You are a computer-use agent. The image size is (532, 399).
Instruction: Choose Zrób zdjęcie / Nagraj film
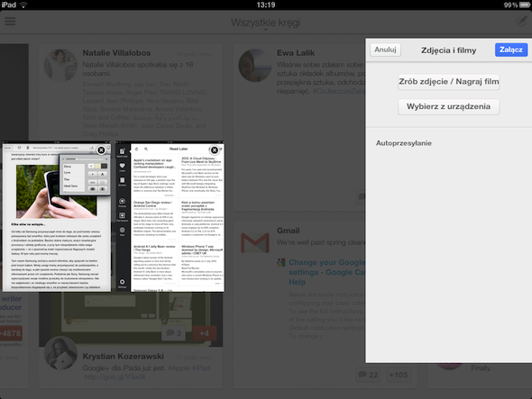(448, 82)
